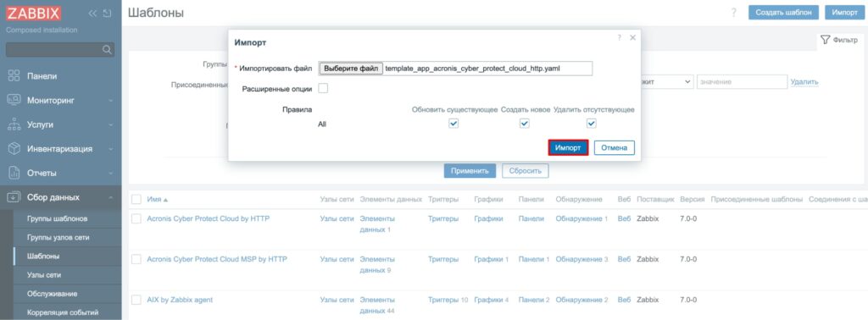Image resolution: width=868 pixels, height=320 pixels.
Task: Click Создать шаблон button
Action: coord(783,13)
